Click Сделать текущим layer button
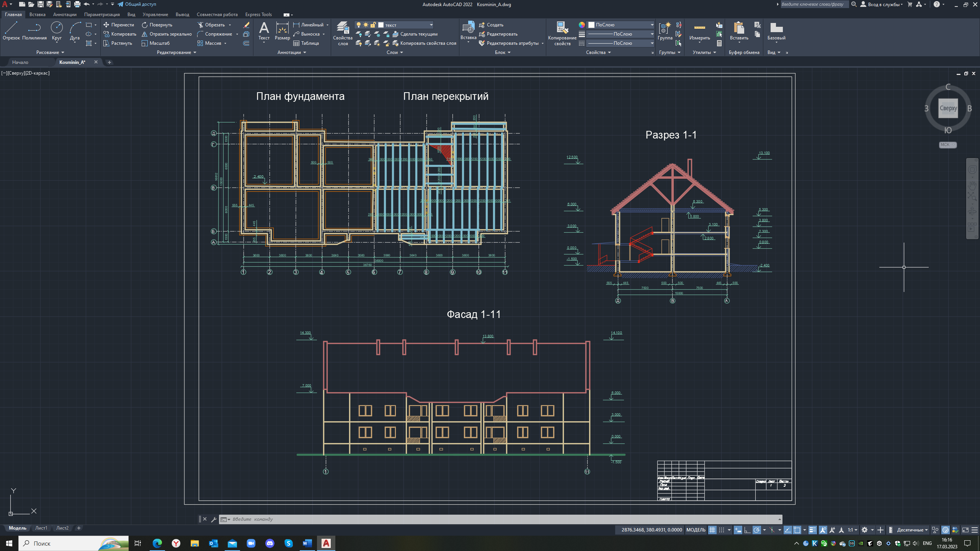 tap(416, 34)
